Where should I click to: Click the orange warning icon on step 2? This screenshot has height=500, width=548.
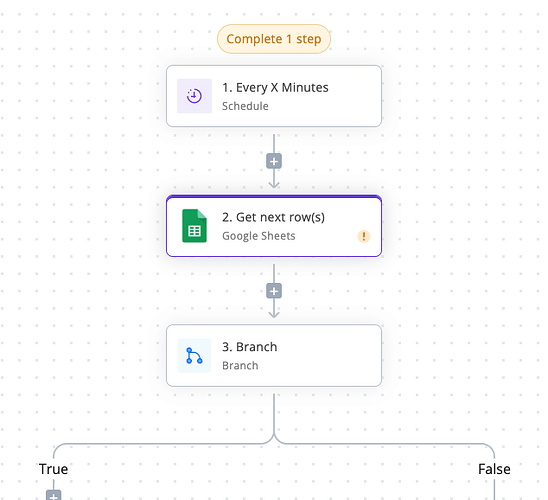coord(364,236)
